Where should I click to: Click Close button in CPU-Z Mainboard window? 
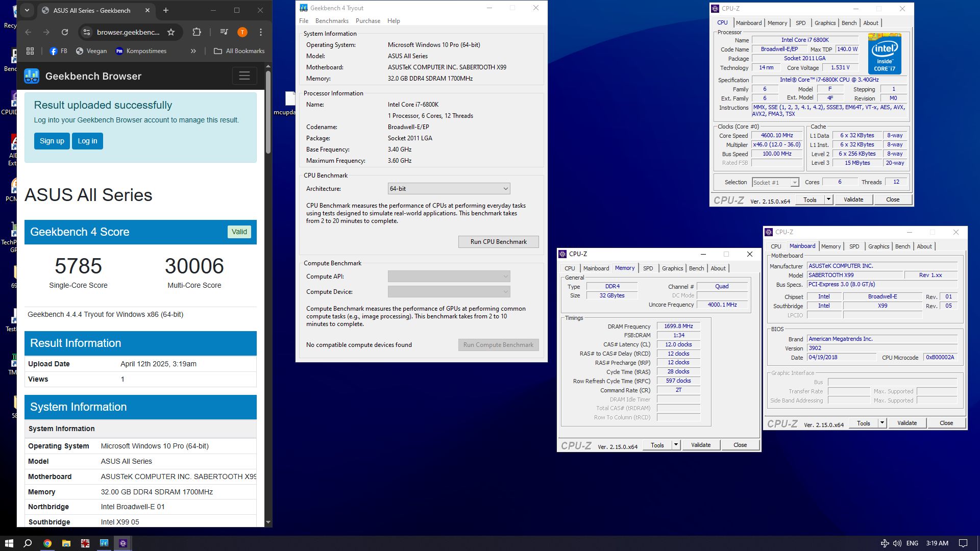pyautogui.click(x=946, y=423)
